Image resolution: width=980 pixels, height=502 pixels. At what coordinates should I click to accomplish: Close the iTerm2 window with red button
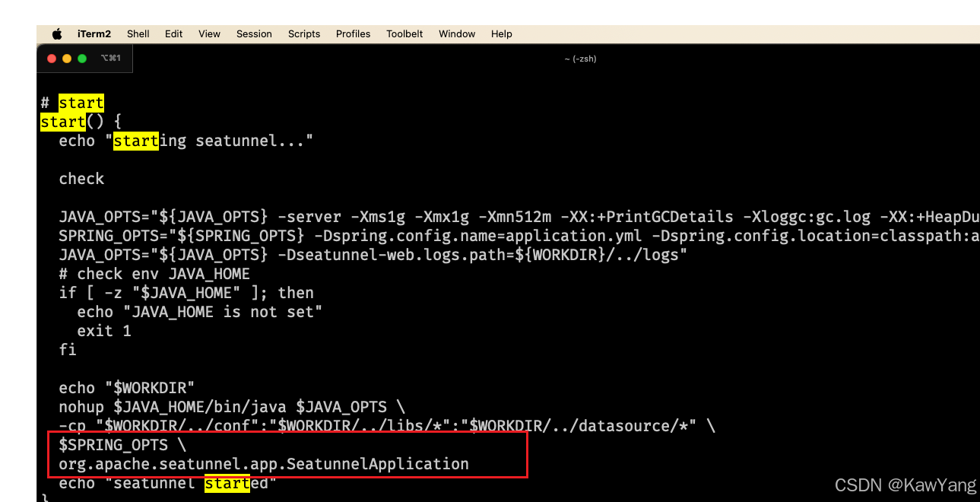point(52,59)
